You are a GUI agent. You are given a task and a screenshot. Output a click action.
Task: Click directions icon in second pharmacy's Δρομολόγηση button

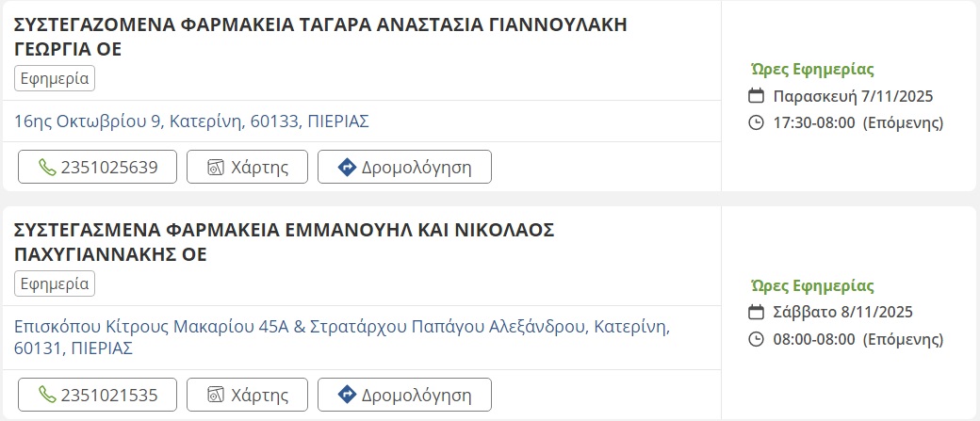(x=346, y=394)
